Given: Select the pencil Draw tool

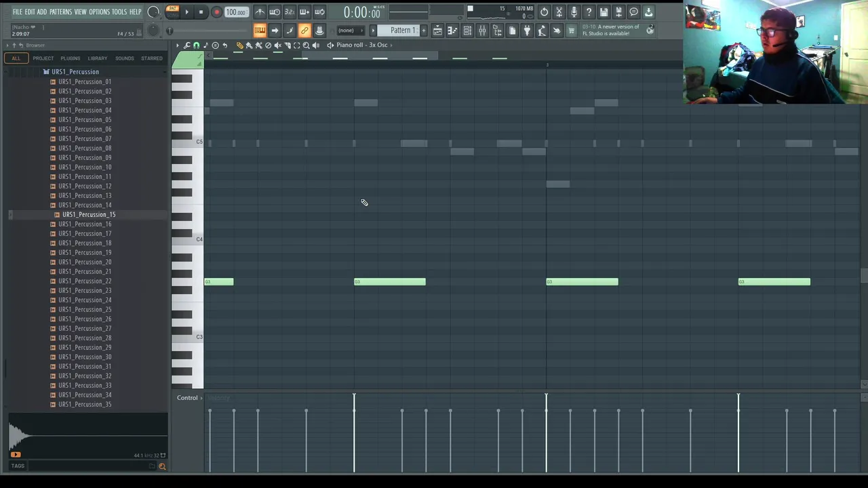Looking at the screenshot, I should tap(239, 45).
